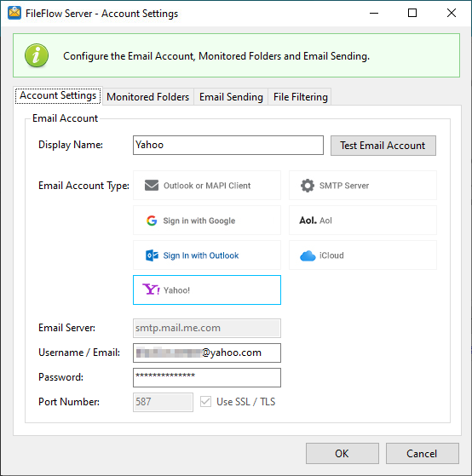Select the Yahoo! account type
The image size is (472, 476).
[207, 290]
